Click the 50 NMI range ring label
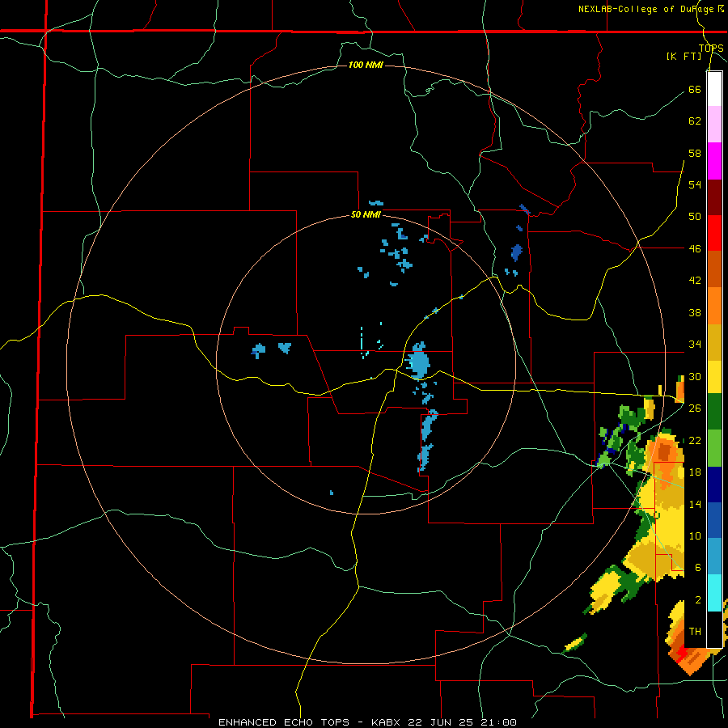The height and width of the screenshot is (728, 728). click(x=366, y=214)
